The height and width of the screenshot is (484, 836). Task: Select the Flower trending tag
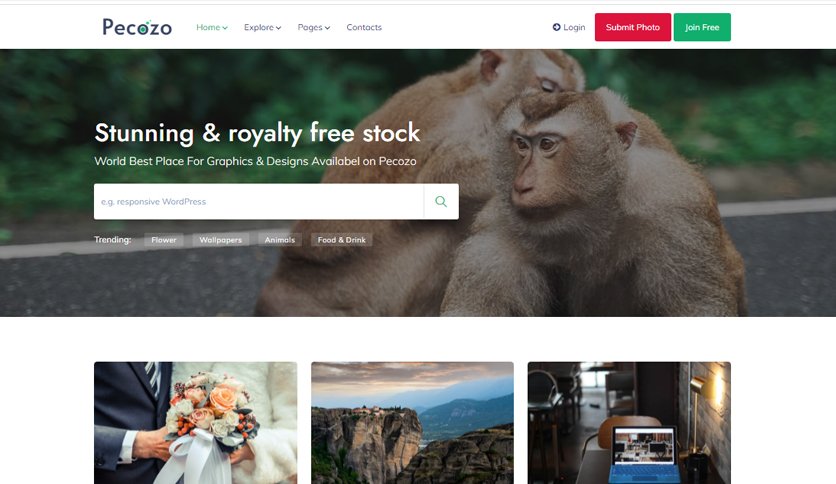pyautogui.click(x=164, y=240)
